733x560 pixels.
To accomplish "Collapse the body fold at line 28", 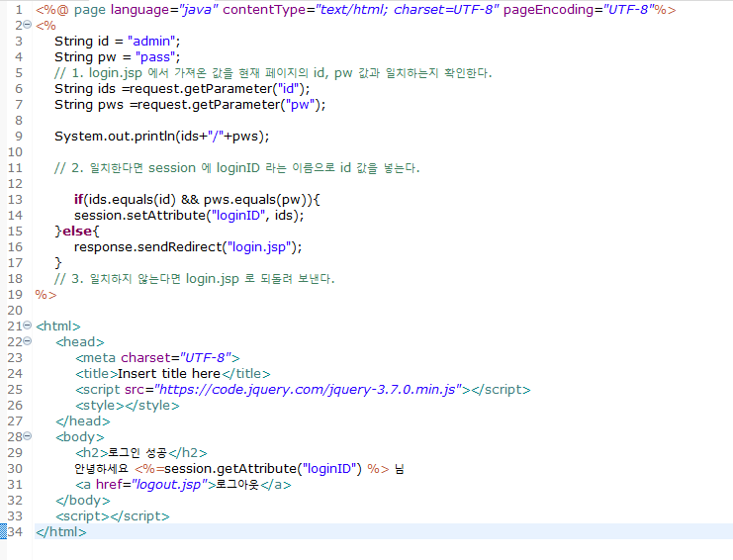I will pyautogui.click(x=27, y=436).
